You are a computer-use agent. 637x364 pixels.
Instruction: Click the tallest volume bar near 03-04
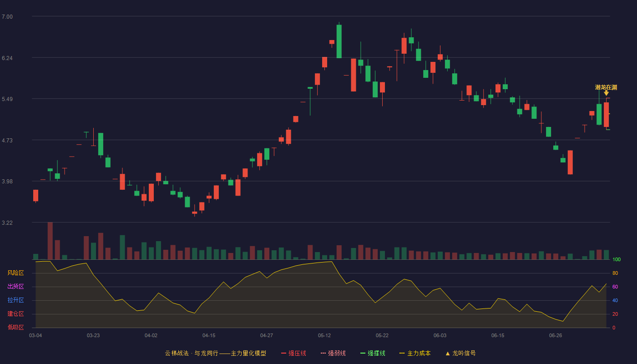click(50, 241)
